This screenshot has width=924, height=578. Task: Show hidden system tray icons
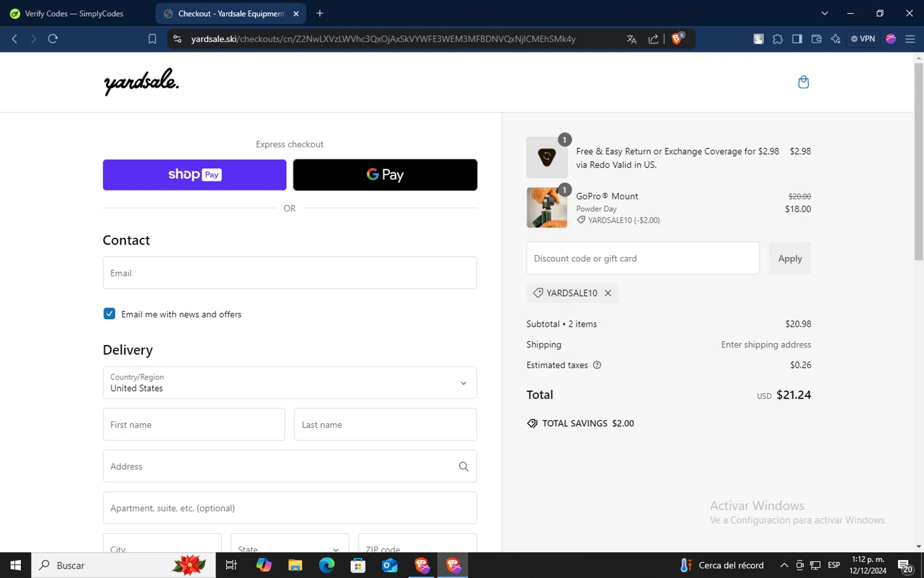pyautogui.click(x=784, y=565)
